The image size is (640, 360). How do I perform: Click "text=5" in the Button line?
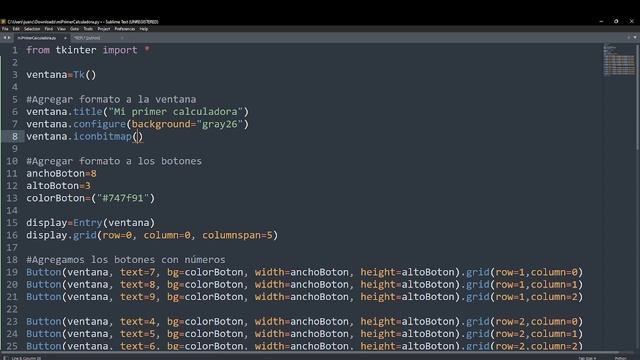pyautogui.click(x=137, y=334)
